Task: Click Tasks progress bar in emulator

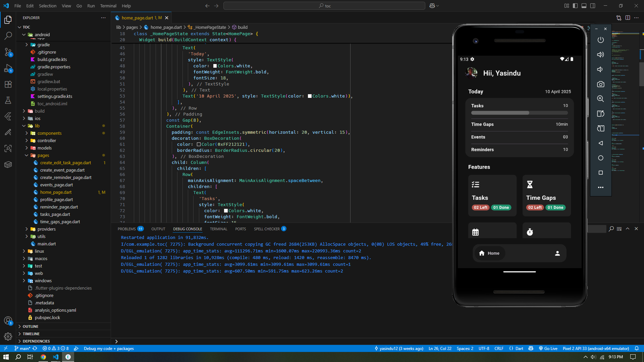Action: pyautogui.click(x=519, y=113)
